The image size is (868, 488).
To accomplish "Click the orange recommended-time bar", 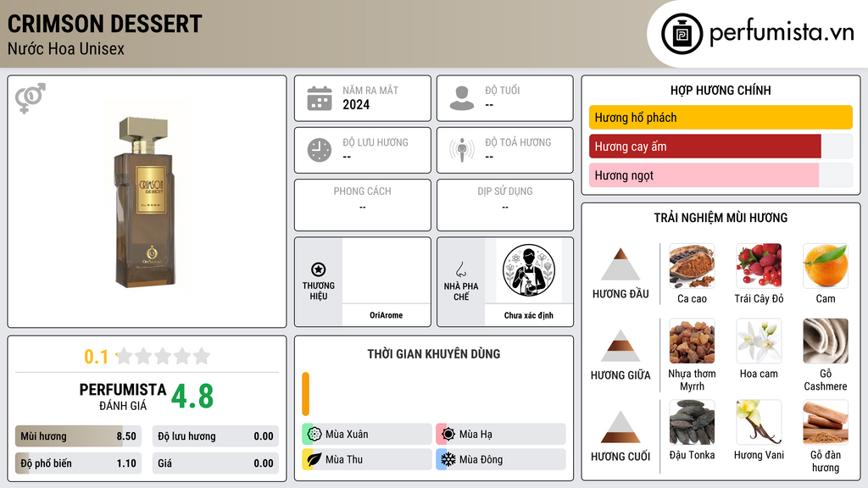I will click(x=305, y=394).
